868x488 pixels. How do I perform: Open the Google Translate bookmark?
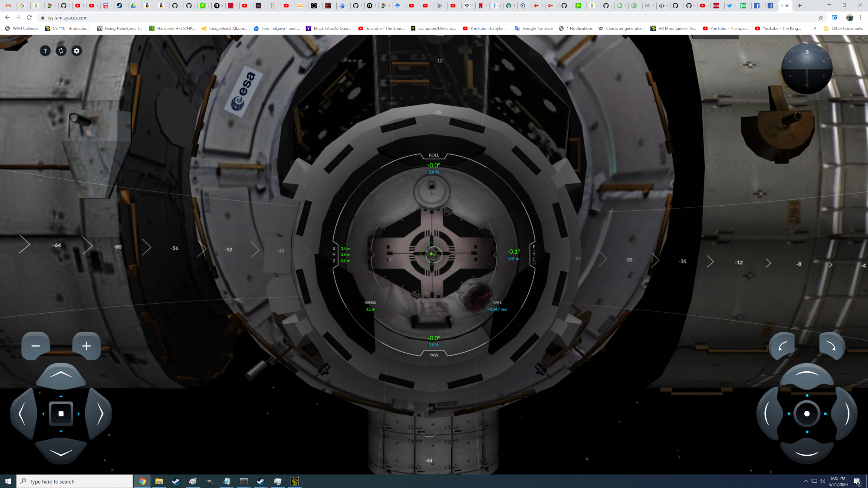coord(533,29)
